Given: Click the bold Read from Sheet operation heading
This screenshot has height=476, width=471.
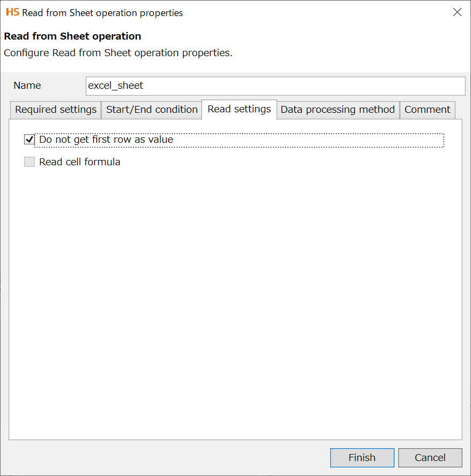Looking at the screenshot, I should [x=72, y=36].
